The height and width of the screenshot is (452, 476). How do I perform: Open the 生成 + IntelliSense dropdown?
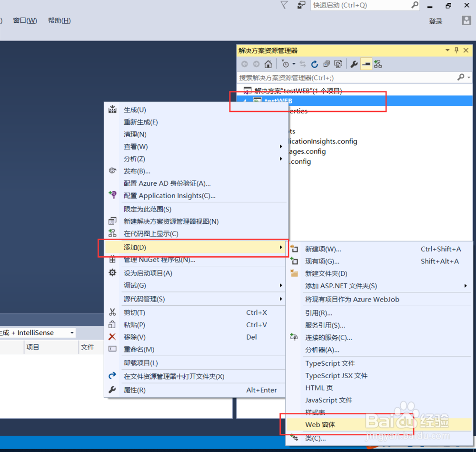tap(73, 332)
